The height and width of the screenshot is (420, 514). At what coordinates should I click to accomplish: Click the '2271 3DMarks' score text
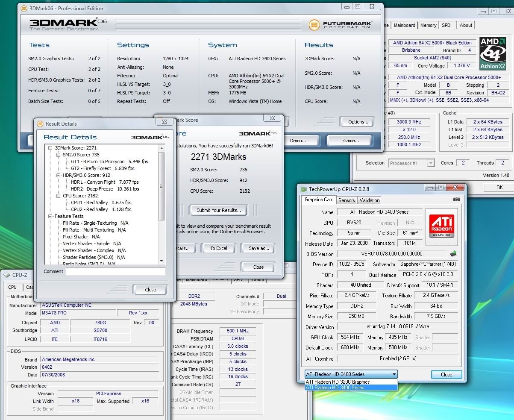[x=218, y=156]
